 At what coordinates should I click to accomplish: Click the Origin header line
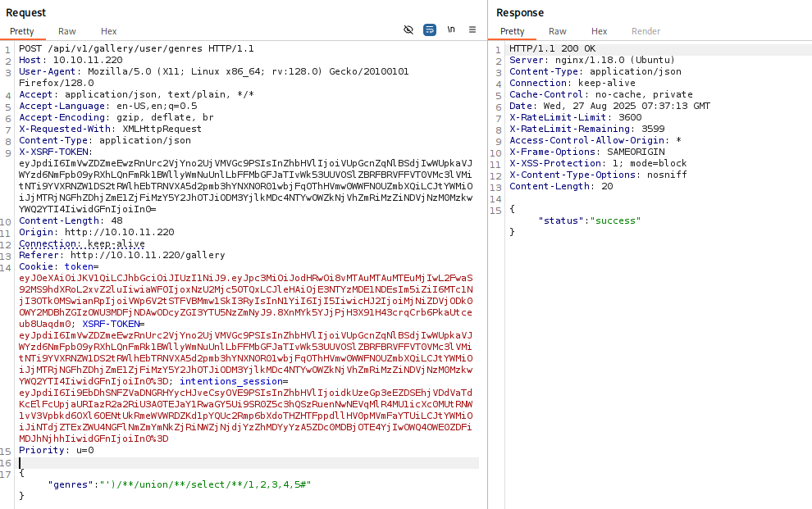(x=96, y=232)
